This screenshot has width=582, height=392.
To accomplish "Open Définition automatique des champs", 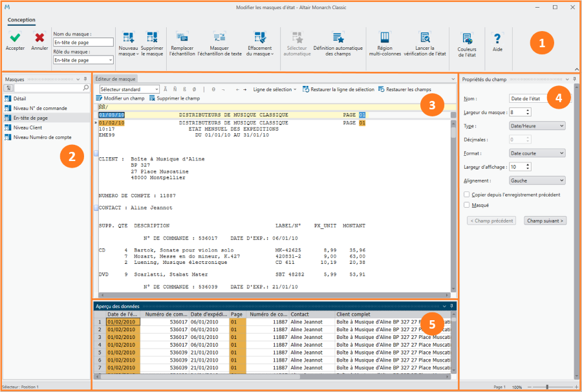I will 338,38.
